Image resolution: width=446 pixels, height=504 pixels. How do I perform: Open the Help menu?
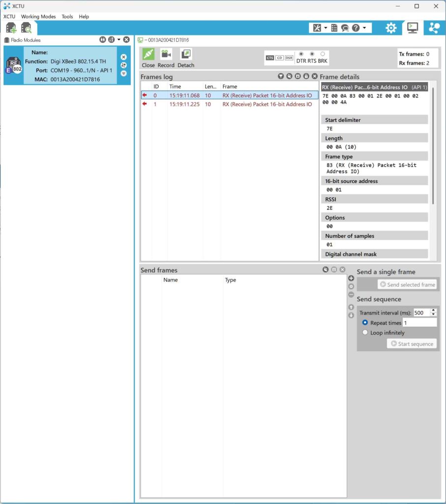coord(84,16)
